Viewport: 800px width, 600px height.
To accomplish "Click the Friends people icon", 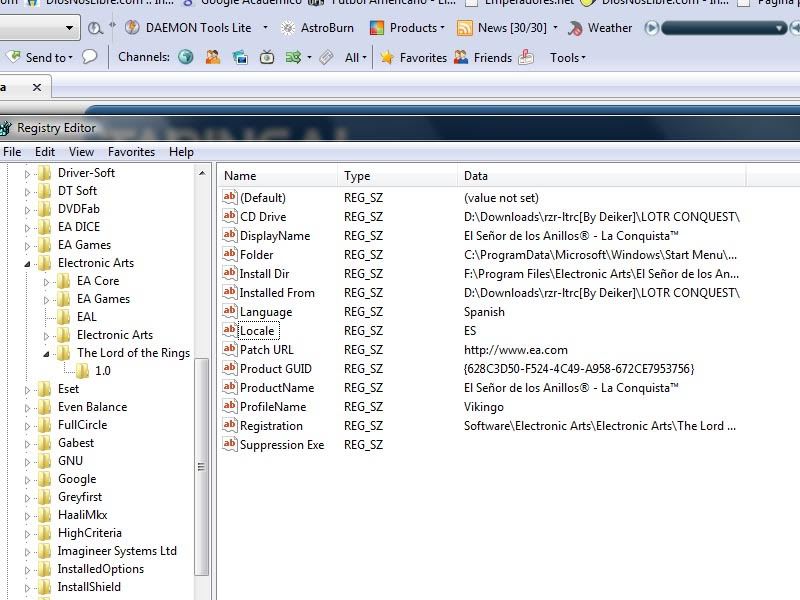I will tap(461, 57).
